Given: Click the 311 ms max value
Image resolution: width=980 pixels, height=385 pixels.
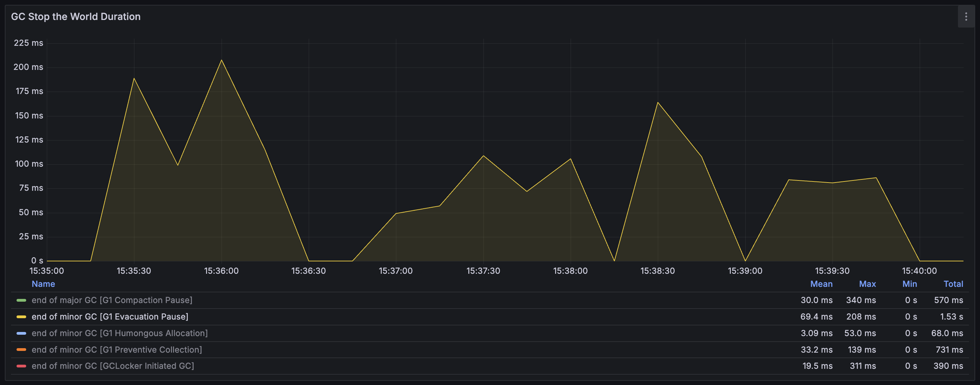Looking at the screenshot, I should click(863, 366).
